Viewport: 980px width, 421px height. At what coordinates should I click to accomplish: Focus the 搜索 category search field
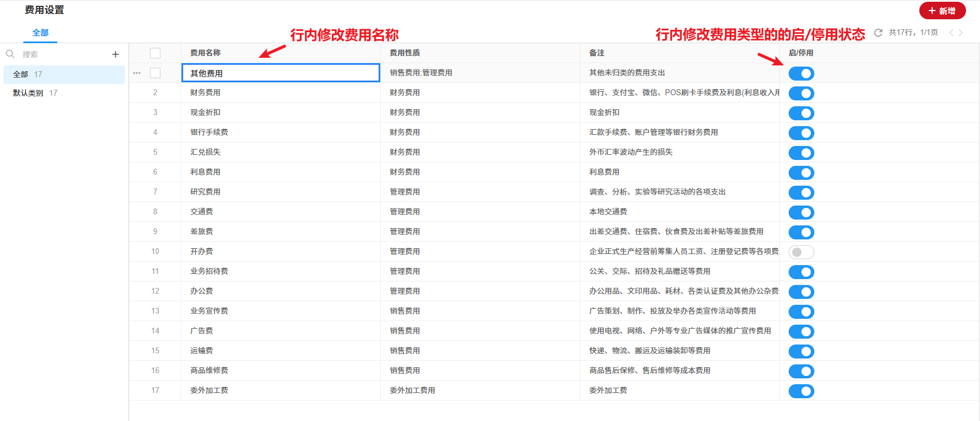(x=64, y=54)
